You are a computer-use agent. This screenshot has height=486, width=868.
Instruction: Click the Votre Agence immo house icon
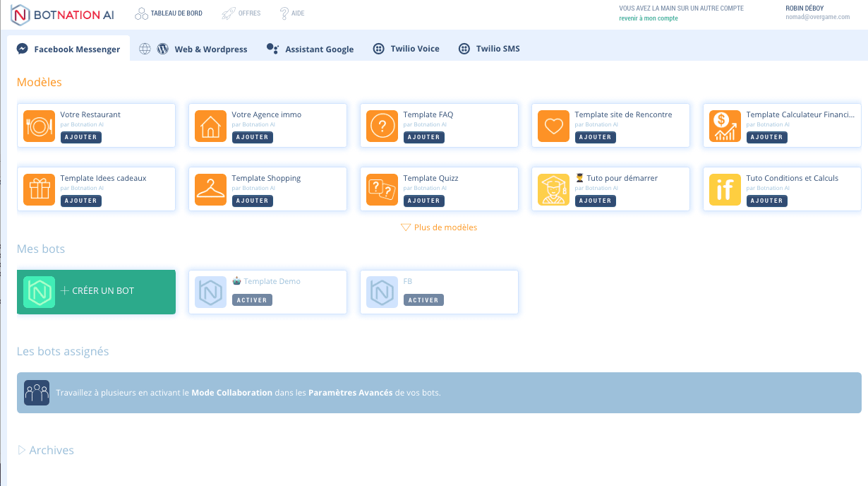pyautogui.click(x=210, y=126)
